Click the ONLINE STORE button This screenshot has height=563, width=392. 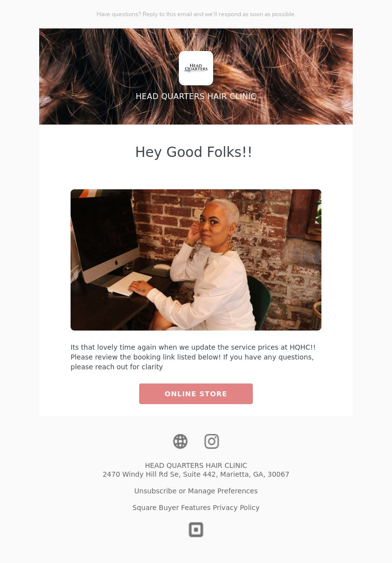click(196, 393)
